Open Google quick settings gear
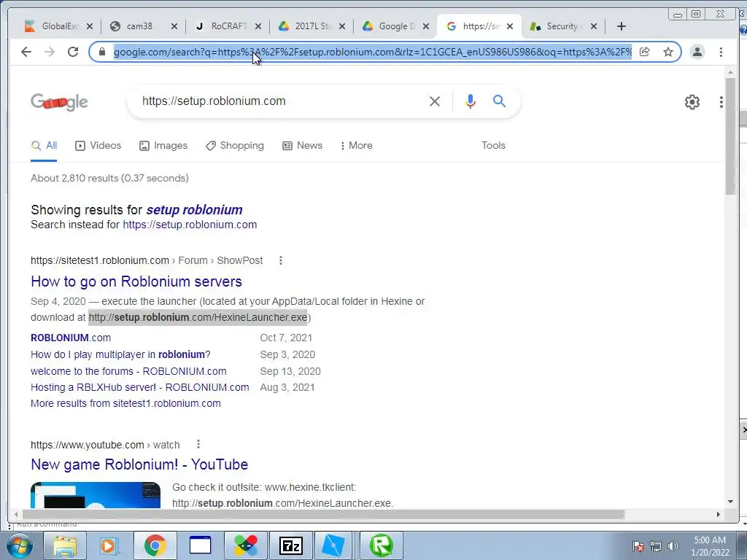Viewport: 747px width, 560px height. (x=692, y=101)
